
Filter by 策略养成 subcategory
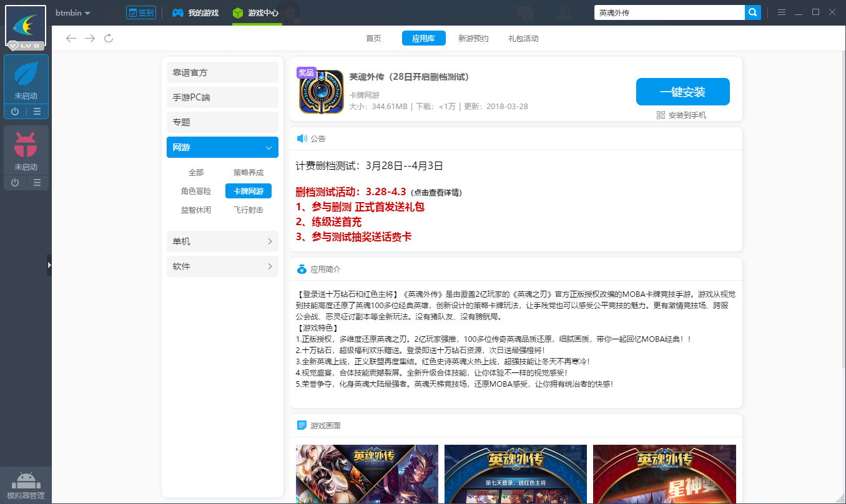[248, 172]
